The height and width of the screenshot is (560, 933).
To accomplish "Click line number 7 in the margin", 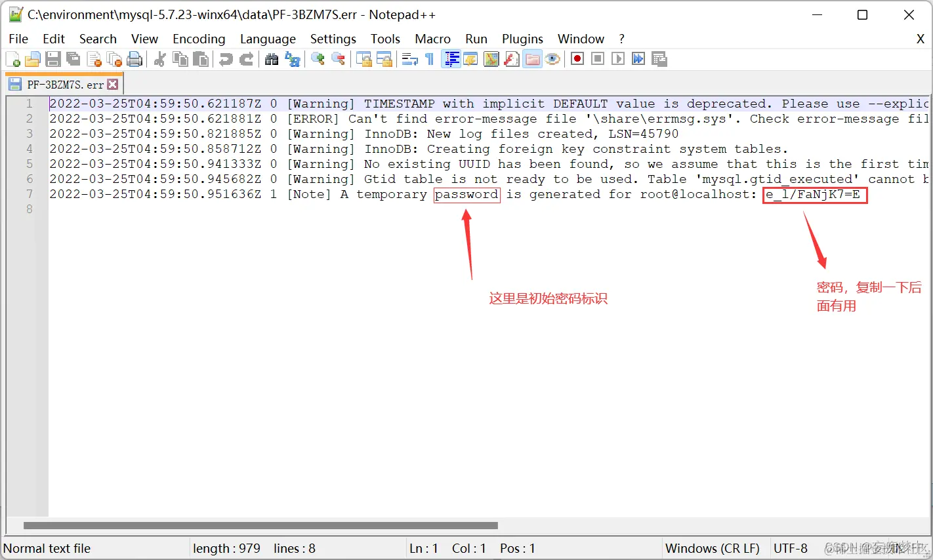I will (30, 194).
